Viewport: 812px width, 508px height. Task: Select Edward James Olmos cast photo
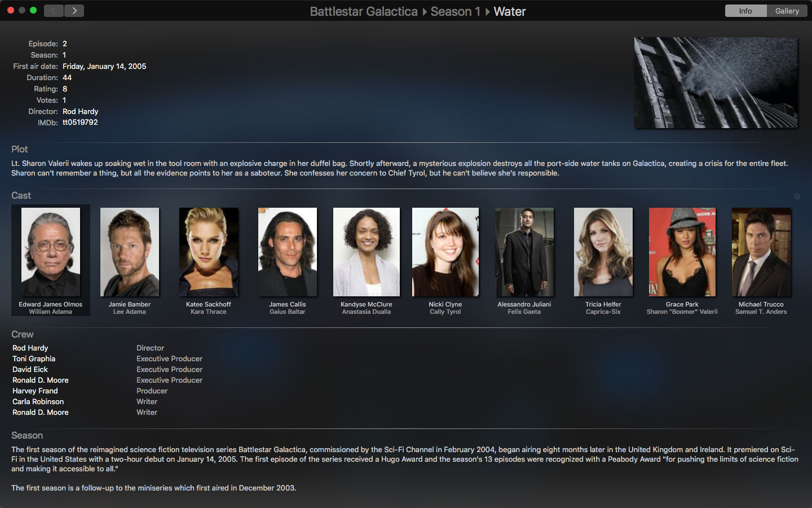pos(51,252)
